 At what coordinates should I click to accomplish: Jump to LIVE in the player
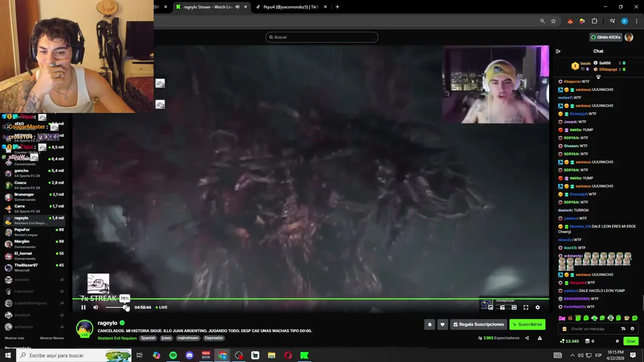[x=162, y=307]
